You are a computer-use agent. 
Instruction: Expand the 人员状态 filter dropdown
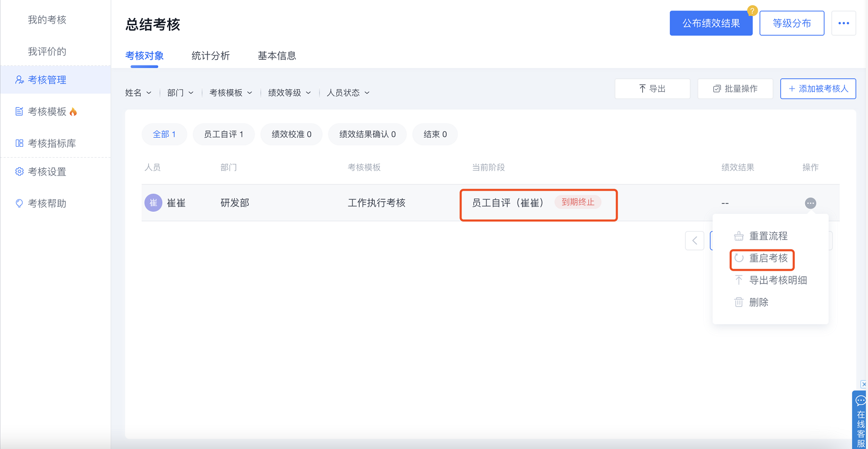tap(348, 93)
